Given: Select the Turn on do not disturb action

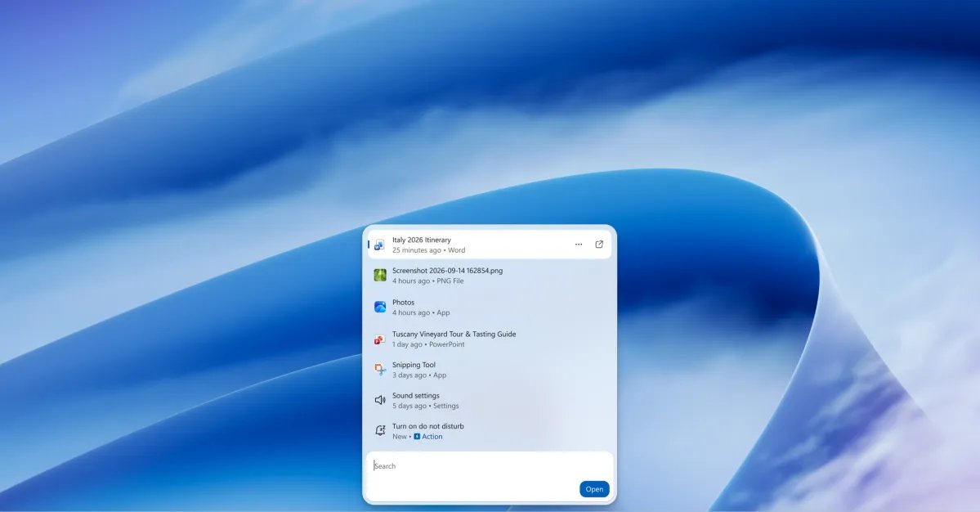Looking at the screenshot, I should (490, 431).
